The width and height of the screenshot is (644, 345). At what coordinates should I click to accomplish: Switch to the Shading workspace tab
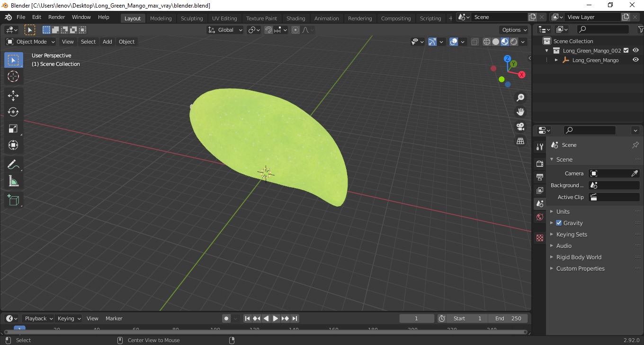[x=295, y=18]
